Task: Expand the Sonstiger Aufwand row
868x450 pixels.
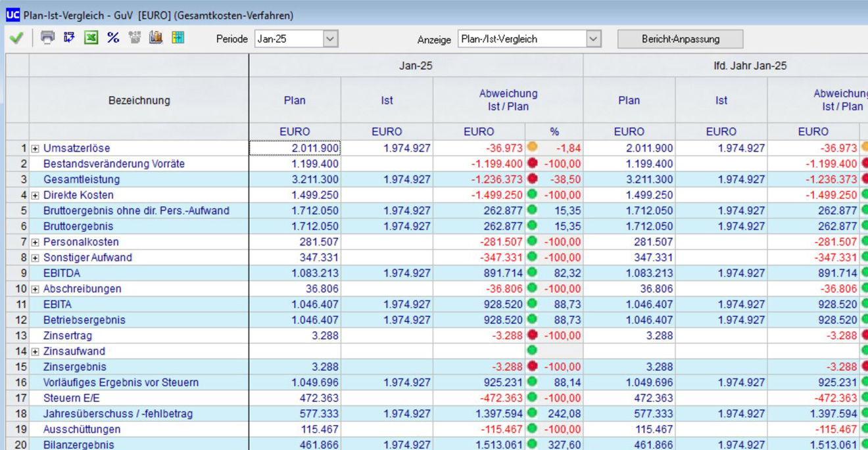Action: [x=36, y=258]
